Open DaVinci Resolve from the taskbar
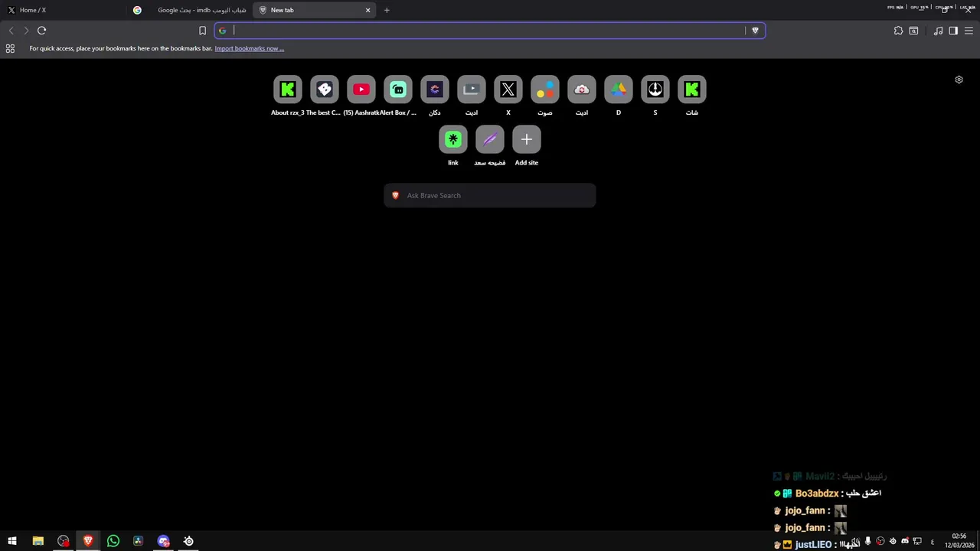The image size is (980, 551). coord(138,541)
